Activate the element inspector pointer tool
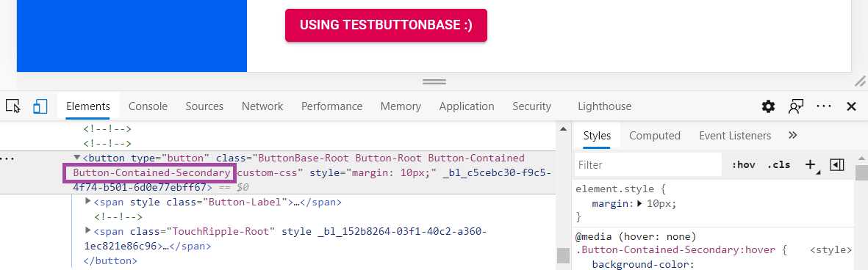 pos(13,106)
